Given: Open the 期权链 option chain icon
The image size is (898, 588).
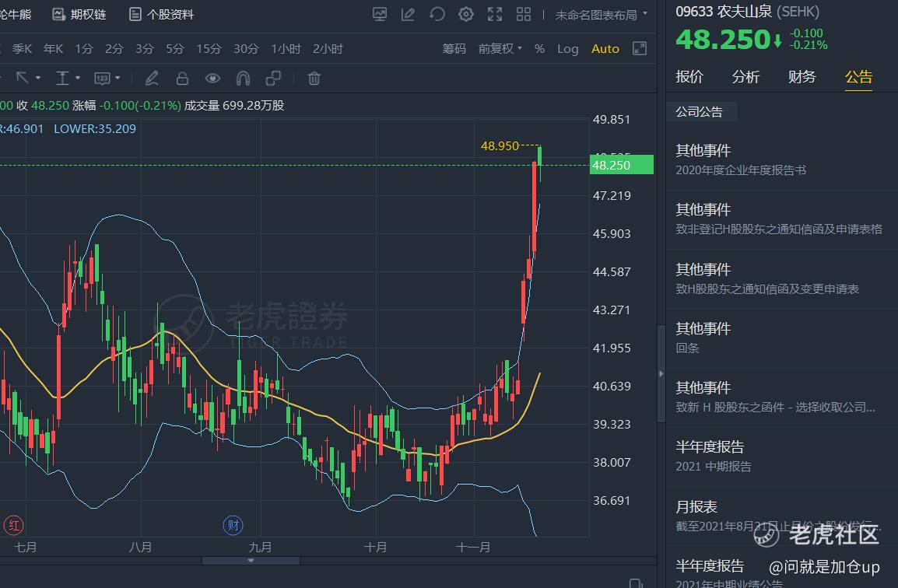Looking at the screenshot, I should pyautogui.click(x=58, y=14).
